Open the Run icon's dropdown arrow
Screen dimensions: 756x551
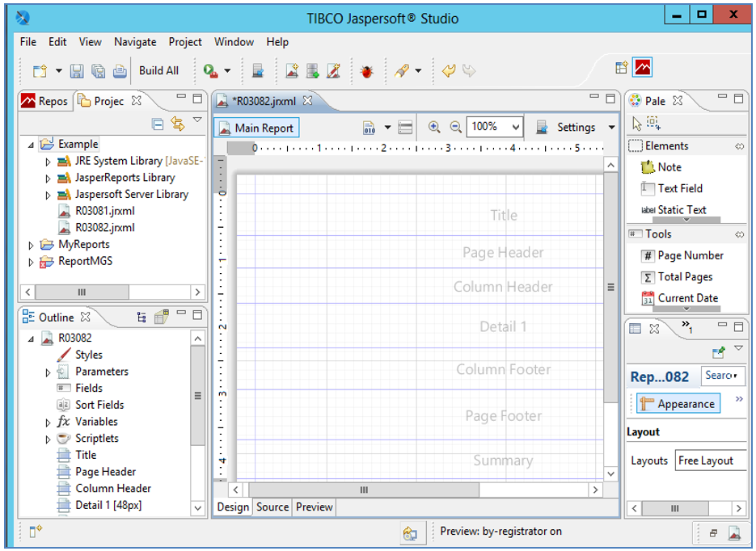tap(227, 71)
